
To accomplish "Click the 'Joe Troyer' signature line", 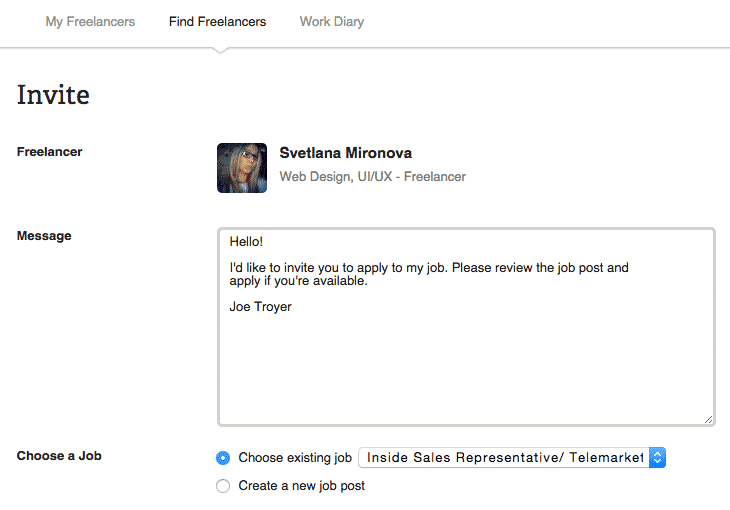I will click(x=260, y=306).
